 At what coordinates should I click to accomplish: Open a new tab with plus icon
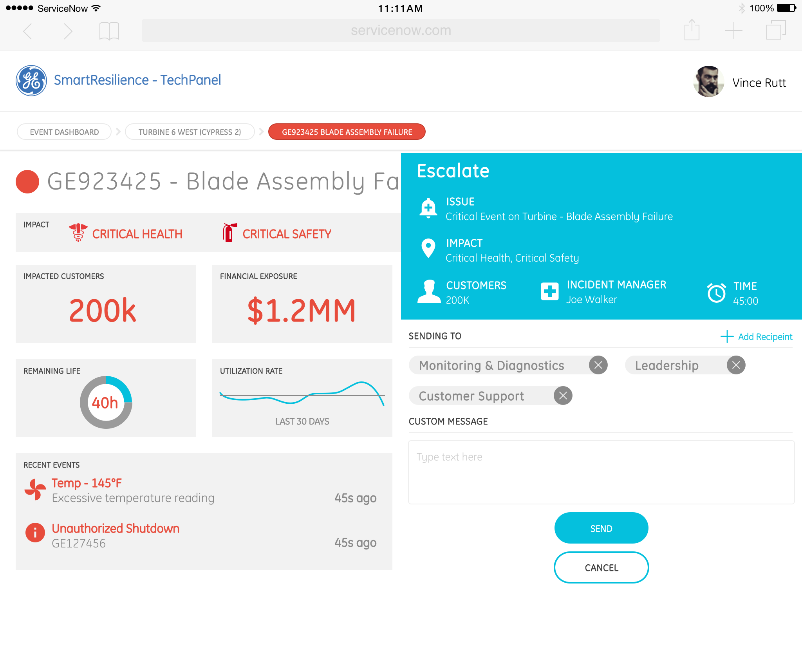point(733,31)
